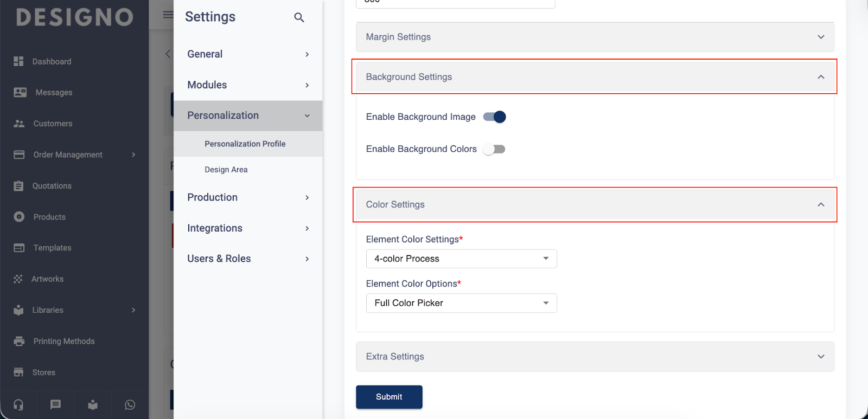Click the Stores shop icon
The image size is (868, 419).
click(18, 372)
